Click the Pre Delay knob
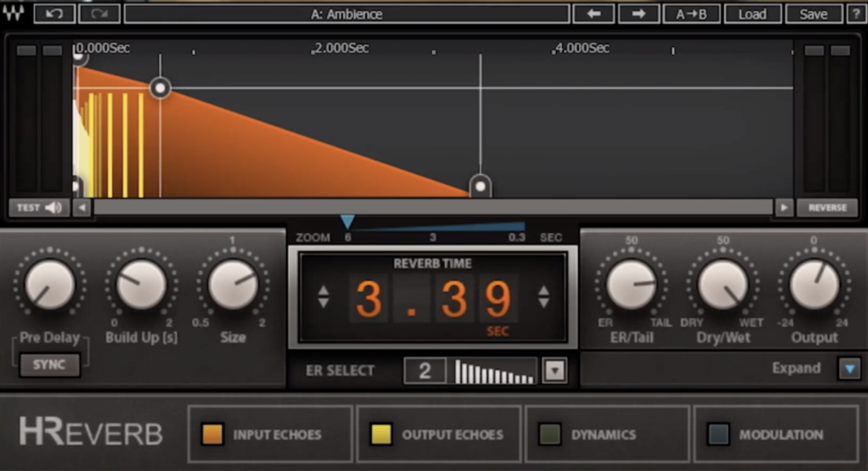The image size is (868, 471). pyautogui.click(x=50, y=284)
